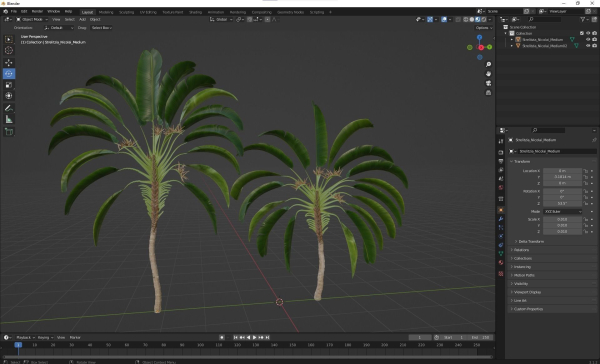Expand the Relations panel
The height and width of the screenshot is (364, 600).
point(521,250)
